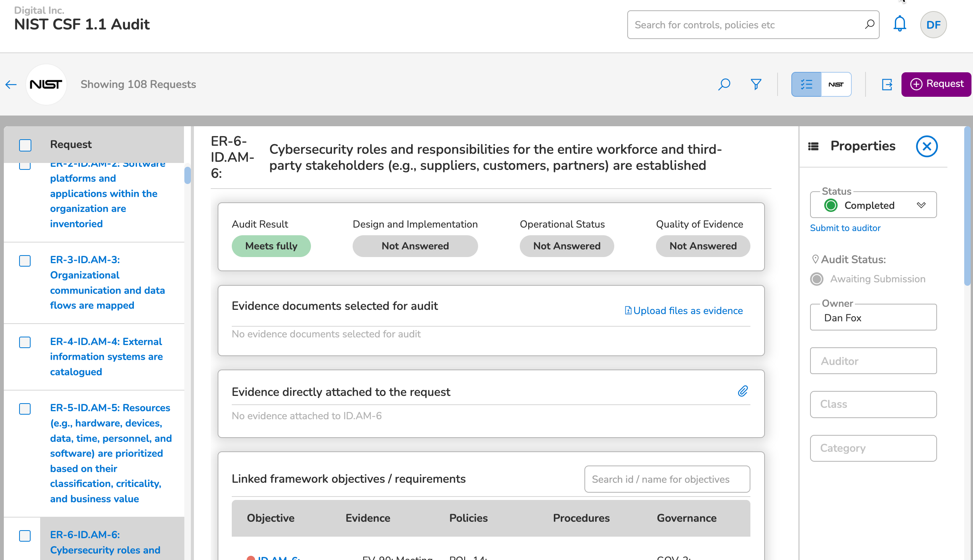Check the ER-6-ID.AM-6 request checkbox
Image resolution: width=973 pixels, height=560 pixels.
[25, 536]
